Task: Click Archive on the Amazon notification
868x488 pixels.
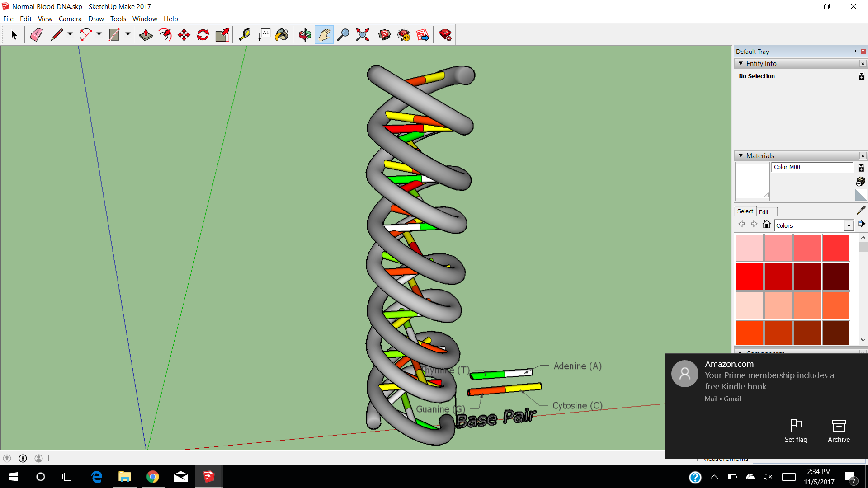Action: (839, 431)
